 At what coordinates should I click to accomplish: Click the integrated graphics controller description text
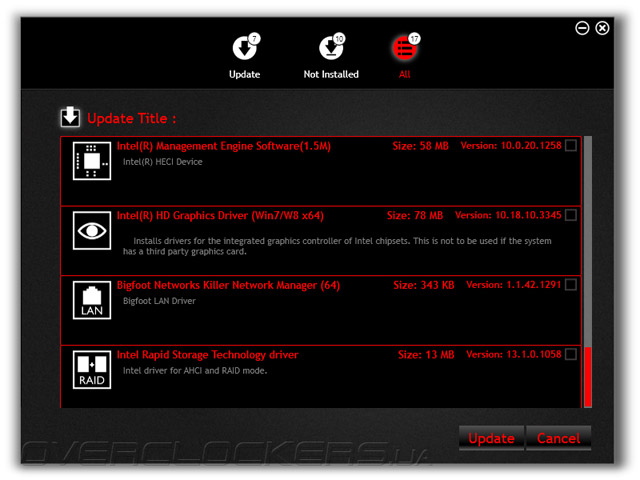click(x=337, y=246)
